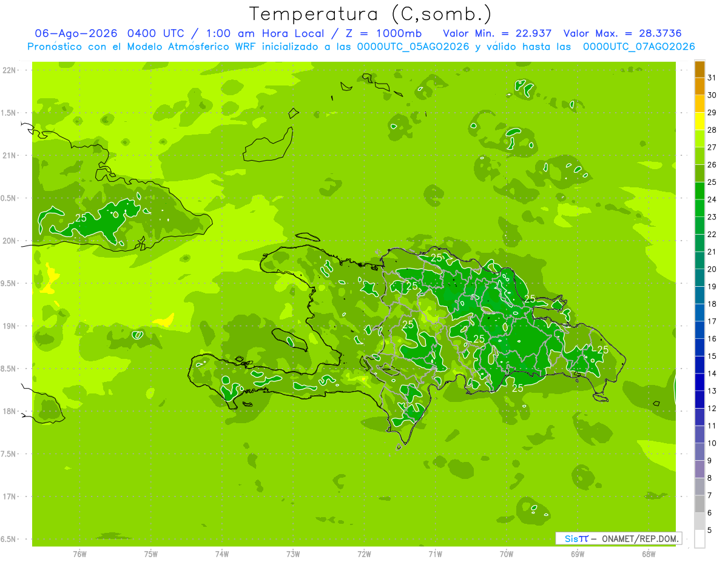Click the "1.5N" latitude axis label

[8, 113]
